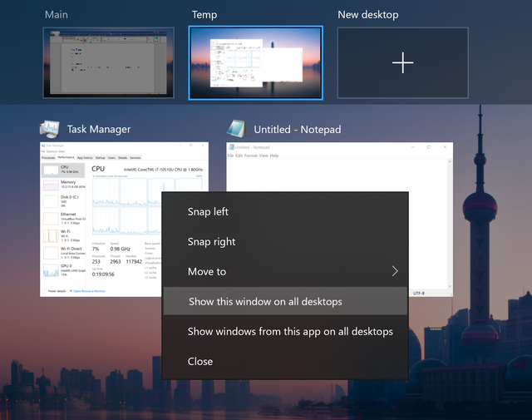The width and height of the screenshot is (532, 420).
Task: Select the CPU graph item in Task Manager sidebar
Action: [63, 170]
